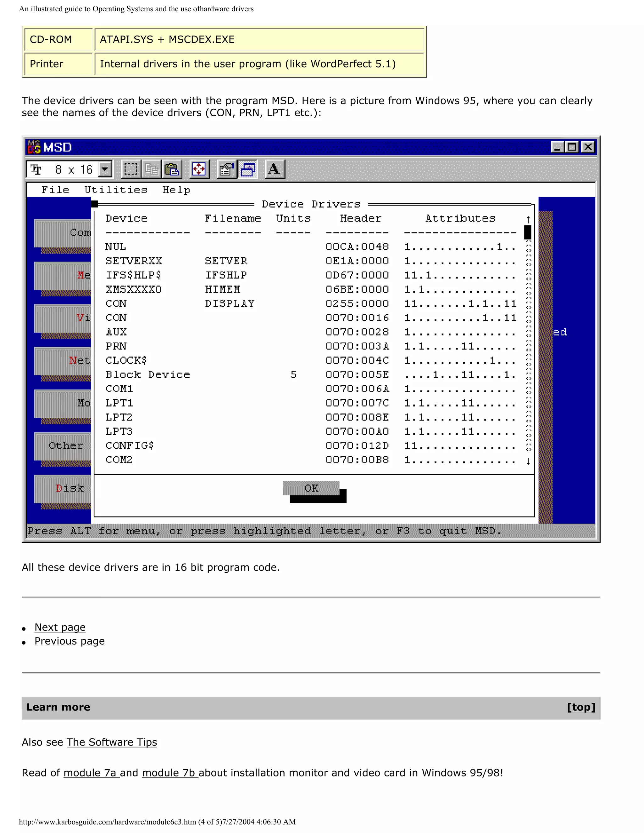Click the CD-ROM table cell
Screen dimensions: 644x833
(58, 40)
